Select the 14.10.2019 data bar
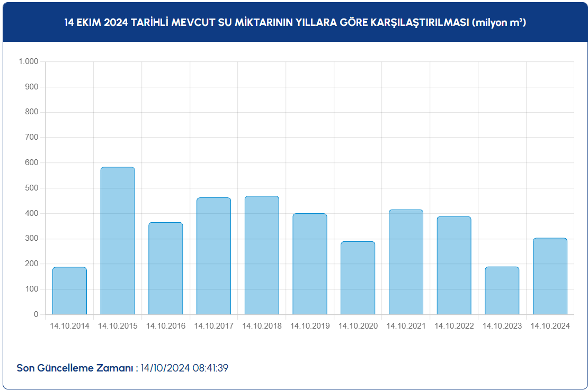Screen dimensions: 588x390 [x=310, y=264]
